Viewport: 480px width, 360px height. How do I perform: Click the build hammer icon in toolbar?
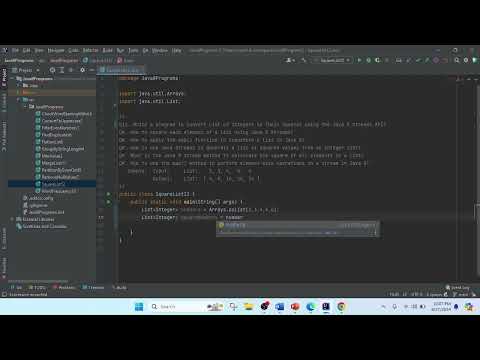(304, 60)
